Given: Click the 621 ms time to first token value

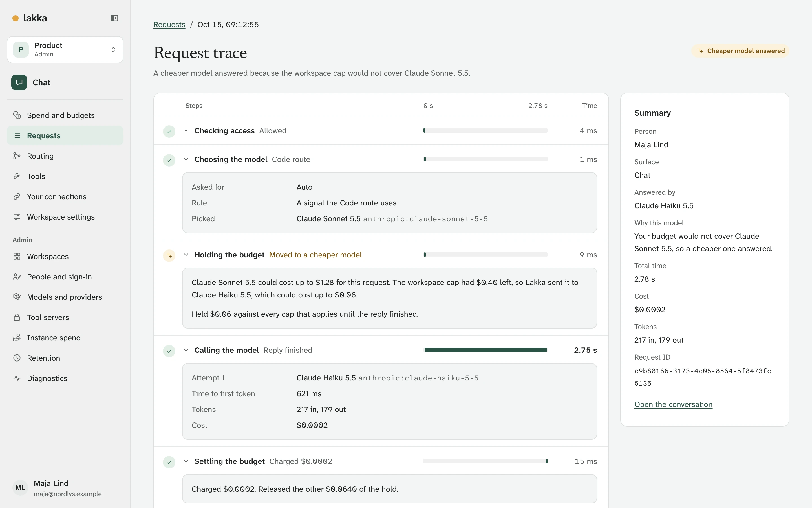Looking at the screenshot, I should coord(309,394).
